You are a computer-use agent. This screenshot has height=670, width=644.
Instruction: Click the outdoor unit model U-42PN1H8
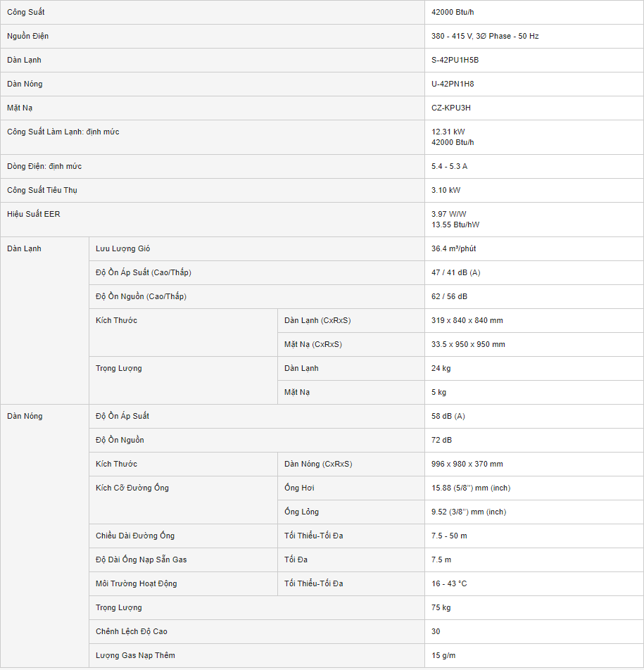(453, 84)
